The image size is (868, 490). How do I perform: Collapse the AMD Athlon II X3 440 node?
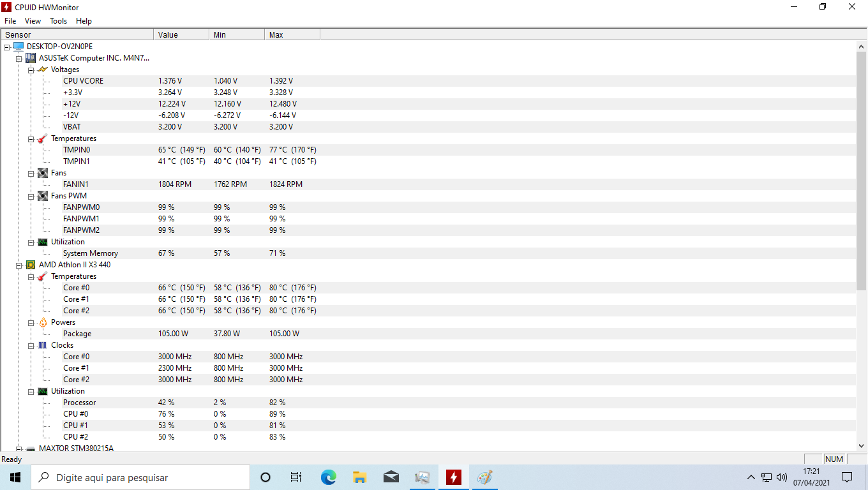pyautogui.click(x=19, y=265)
